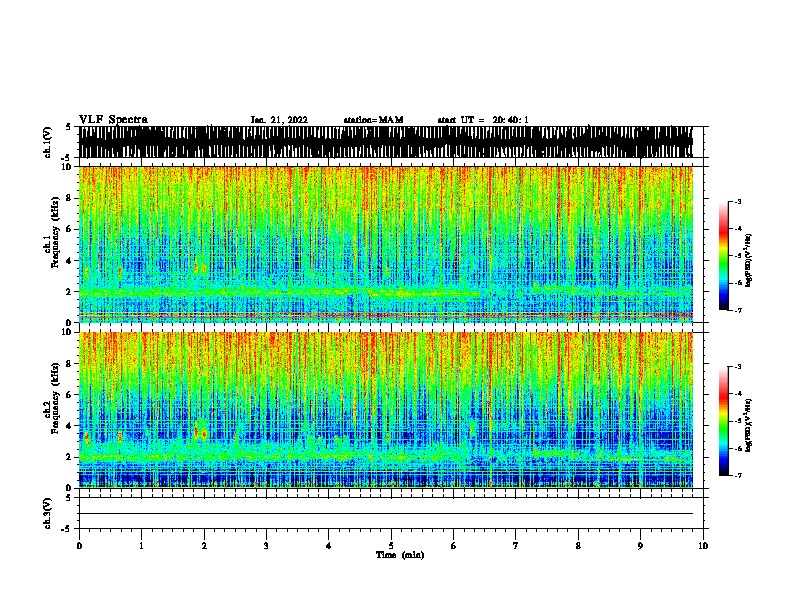This screenshot has width=792, height=612.
Task: Click time axis tick label '3'
Action: point(266,546)
